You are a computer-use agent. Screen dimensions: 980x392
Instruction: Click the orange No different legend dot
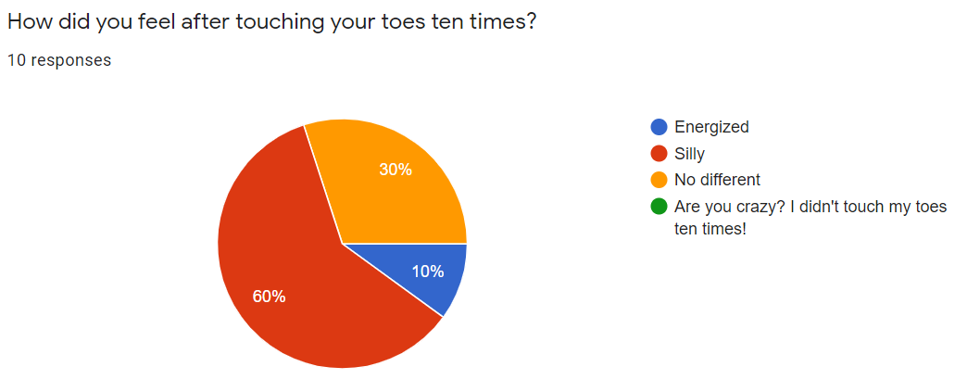click(x=659, y=180)
